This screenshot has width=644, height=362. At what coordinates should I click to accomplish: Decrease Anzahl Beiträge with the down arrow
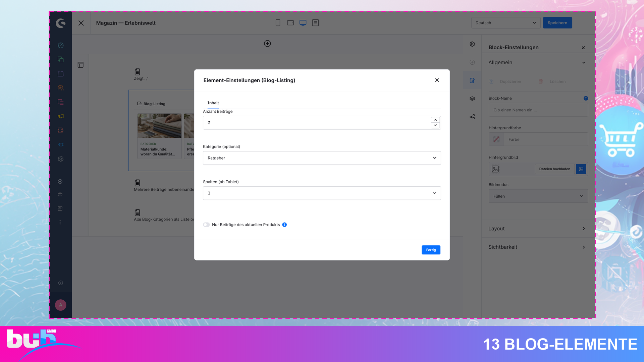435,125
